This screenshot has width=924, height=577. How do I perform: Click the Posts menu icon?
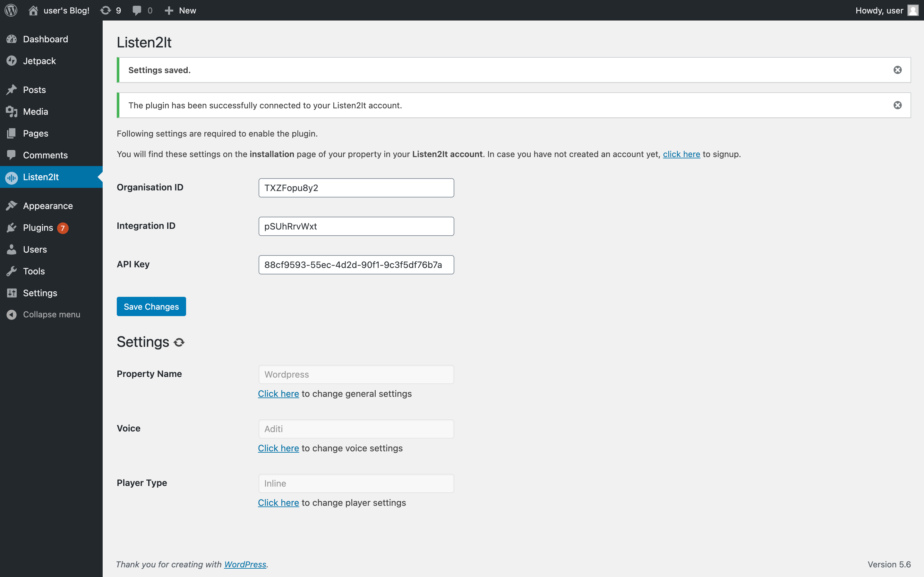[12, 90]
